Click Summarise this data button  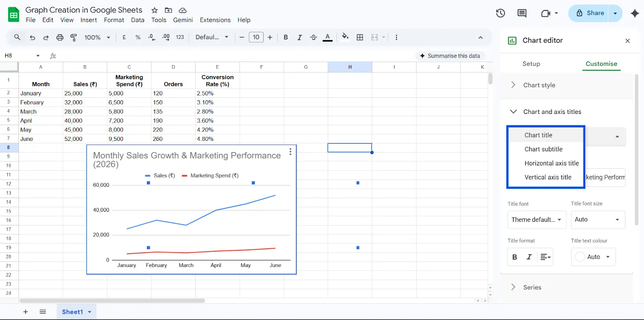[450, 56]
